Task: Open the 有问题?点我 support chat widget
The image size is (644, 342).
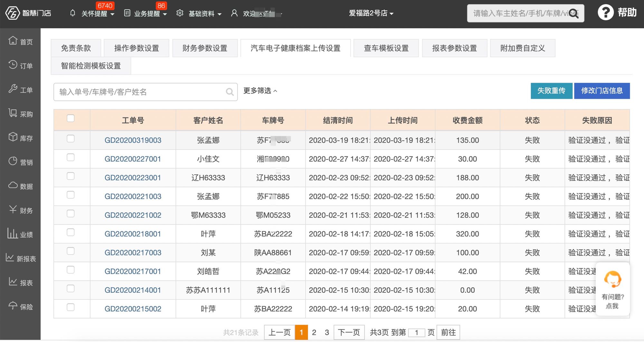Action: 612,289
